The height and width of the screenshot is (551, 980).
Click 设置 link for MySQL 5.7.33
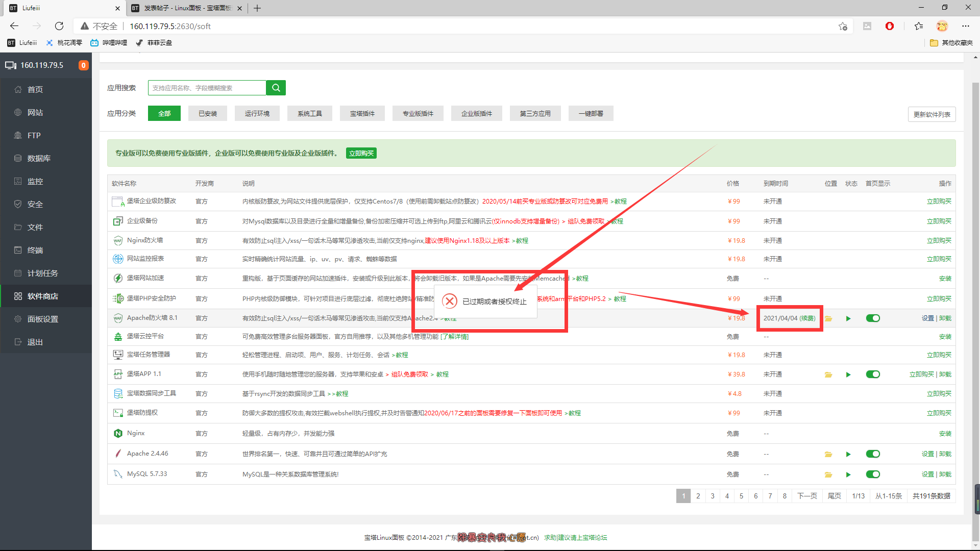pyautogui.click(x=928, y=474)
